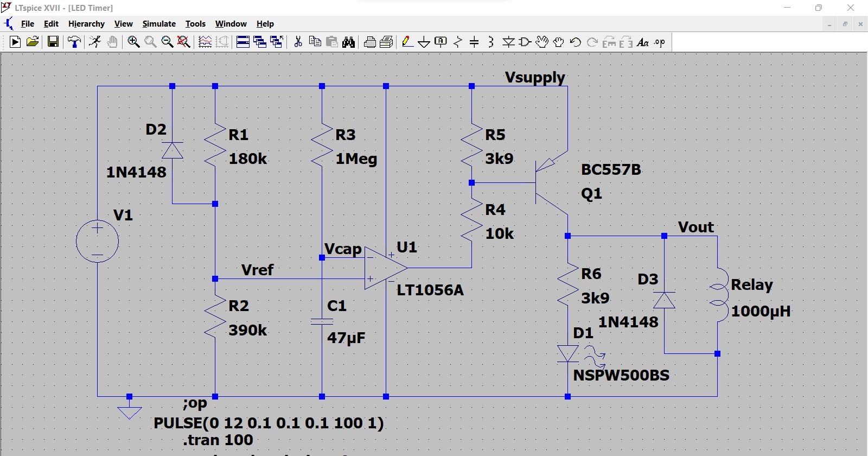
Task: Click the Rotate component icon
Action: click(x=609, y=42)
